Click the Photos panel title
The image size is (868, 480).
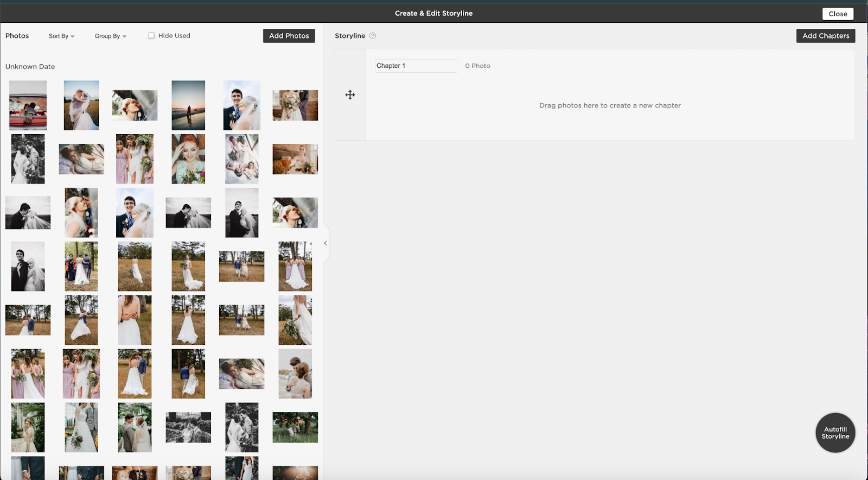click(x=17, y=36)
